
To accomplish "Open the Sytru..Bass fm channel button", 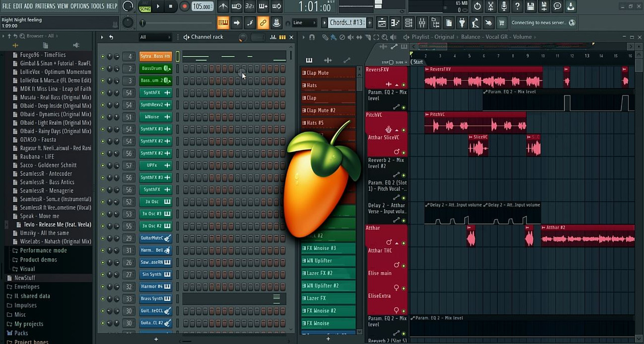I will (155, 56).
